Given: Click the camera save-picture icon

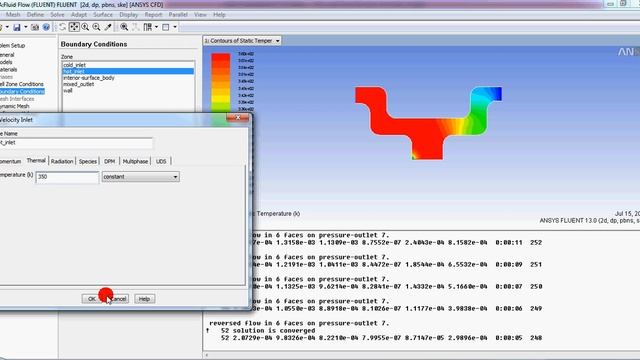Looking at the screenshot, I should (x=35, y=27).
